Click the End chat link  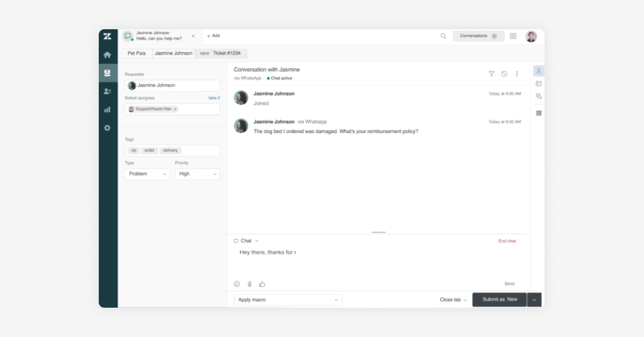(506, 241)
